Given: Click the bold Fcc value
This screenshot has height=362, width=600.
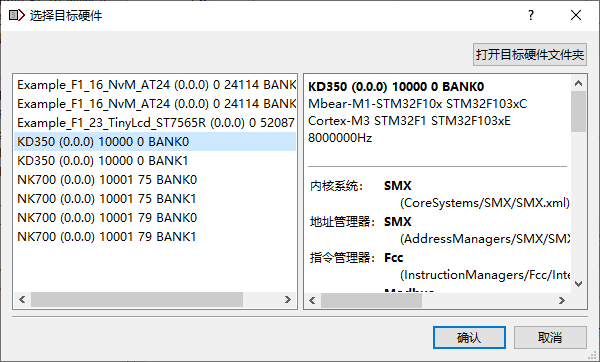Looking at the screenshot, I should 393,258.
